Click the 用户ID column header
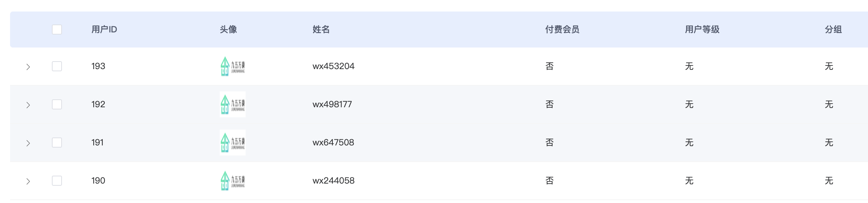Viewport: 868px width, 203px height. coord(104,30)
